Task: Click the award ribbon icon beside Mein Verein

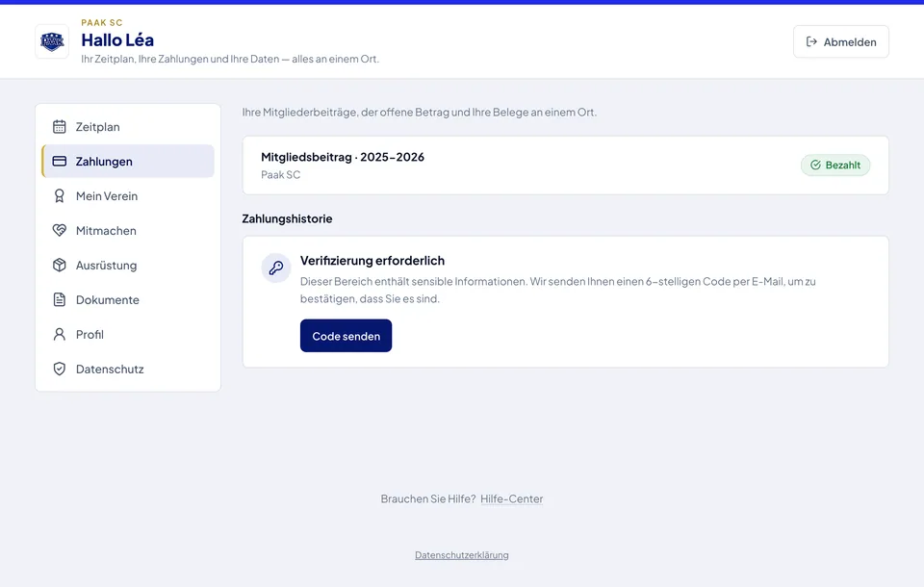Action: [60, 195]
